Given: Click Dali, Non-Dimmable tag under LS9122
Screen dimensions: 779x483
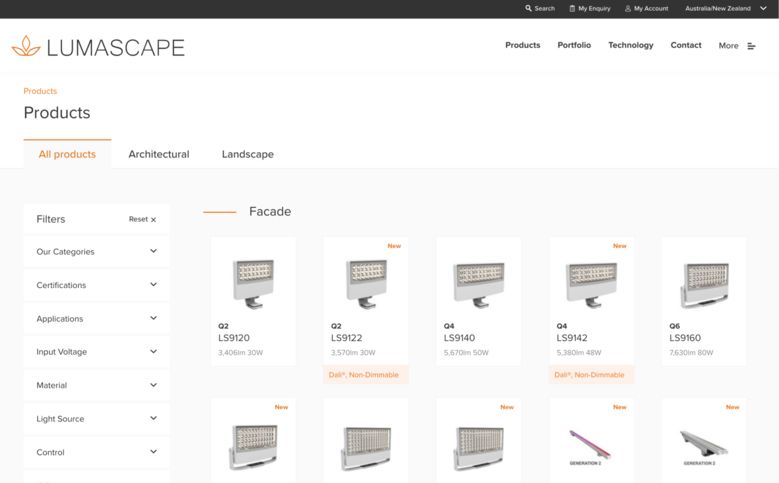Looking at the screenshot, I should (366, 375).
